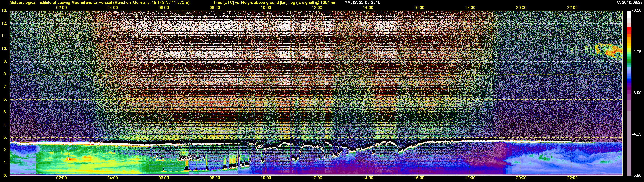
Task: Click the 9. height axis label
Action: coord(5,61)
